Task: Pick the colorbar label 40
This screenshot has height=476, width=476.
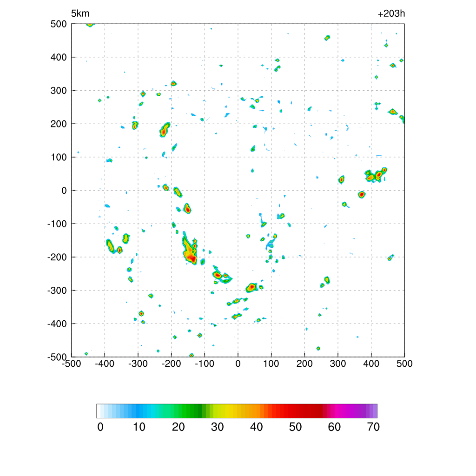Action: point(257,427)
